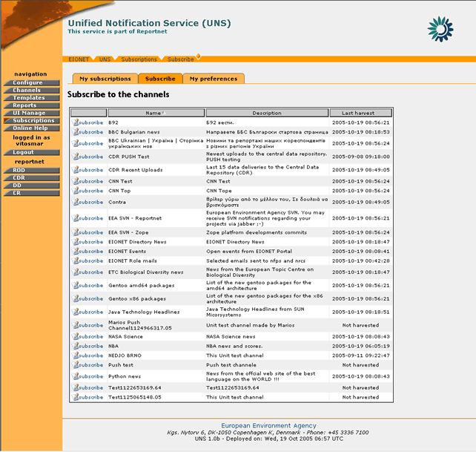
Task: Go to UNS breadcrumb
Action: click(105, 59)
